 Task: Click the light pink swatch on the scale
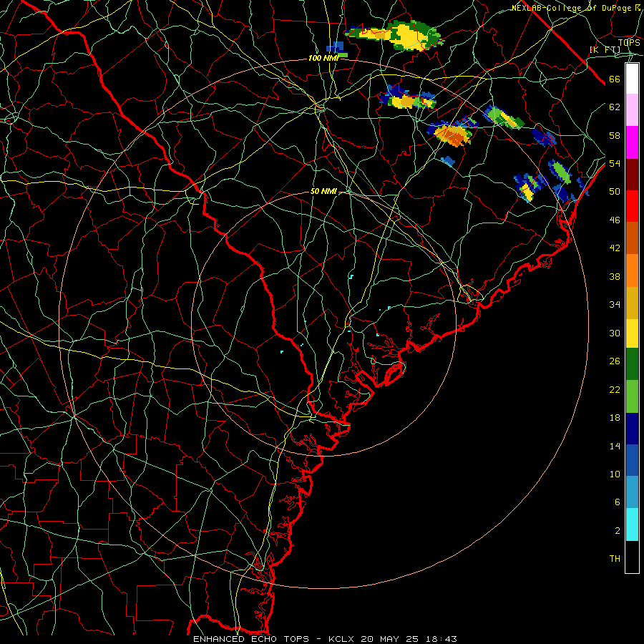click(x=632, y=109)
